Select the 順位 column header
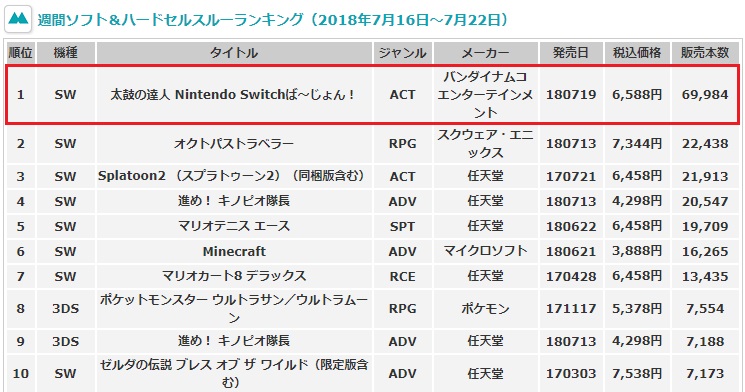 pyautogui.click(x=20, y=53)
